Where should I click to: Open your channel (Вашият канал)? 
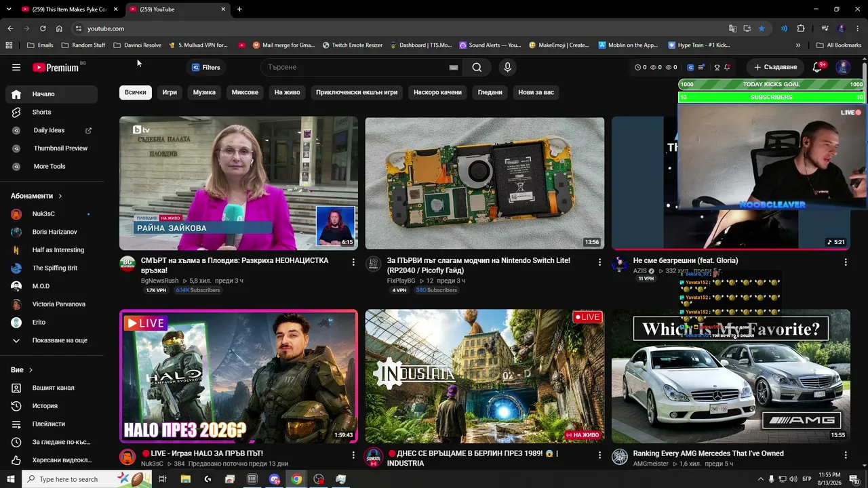pos(52,388)
